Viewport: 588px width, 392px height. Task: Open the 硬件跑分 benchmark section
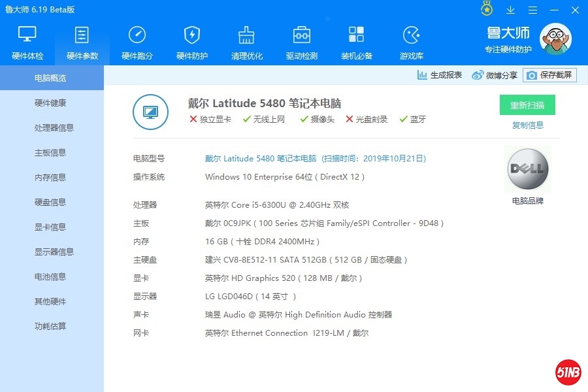(x=135, y=39)
